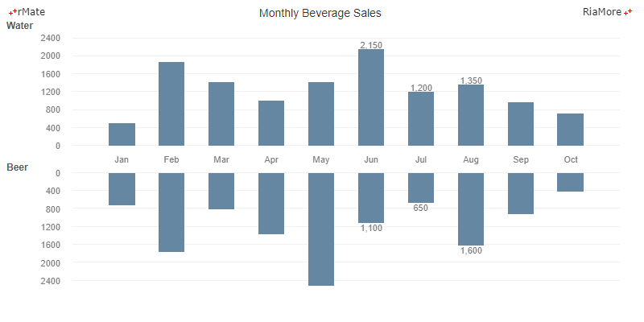The image size is (644, 322).
Task: Click the rMate logo in the top-left
Action: [26, 12]
